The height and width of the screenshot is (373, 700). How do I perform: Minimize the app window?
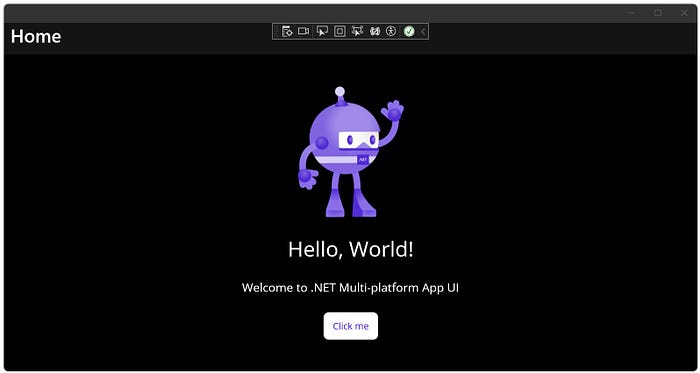632,13
